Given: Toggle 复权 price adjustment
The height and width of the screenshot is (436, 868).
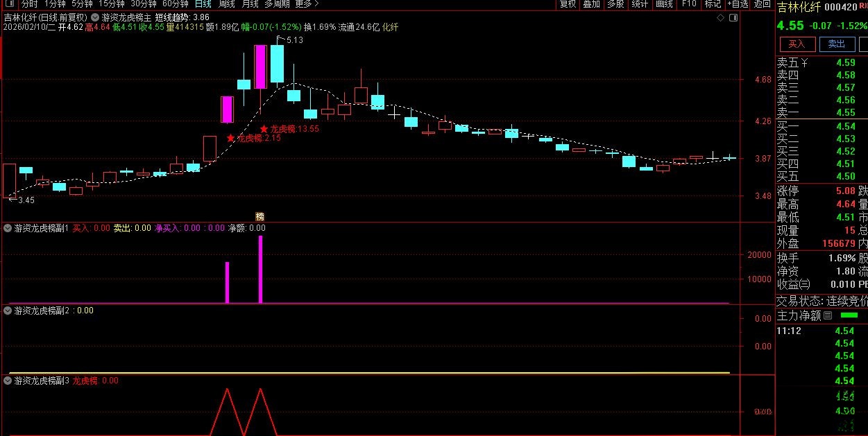Looking at the screenshot, I should click(x=568, y=4).
